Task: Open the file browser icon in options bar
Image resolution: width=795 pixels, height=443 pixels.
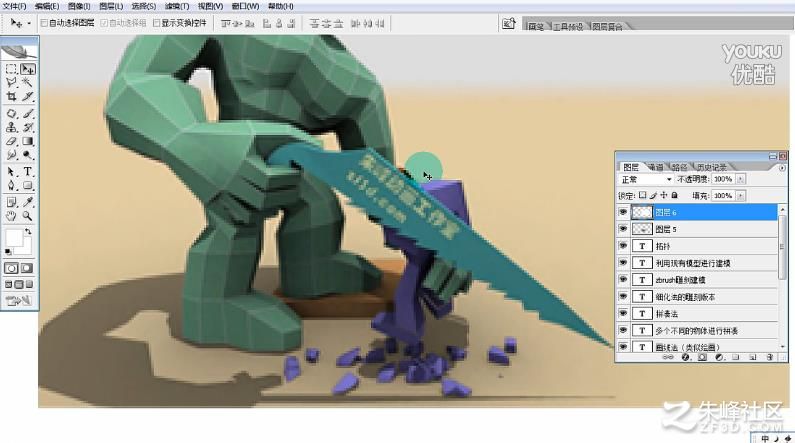Action: 509,23
